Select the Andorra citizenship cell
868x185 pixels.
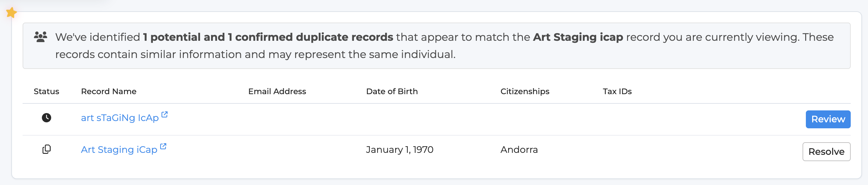(x=519, y=150)
